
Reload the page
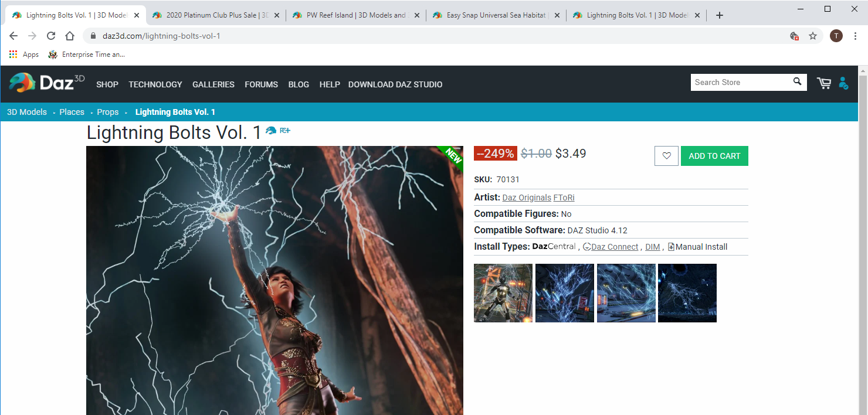51,36
